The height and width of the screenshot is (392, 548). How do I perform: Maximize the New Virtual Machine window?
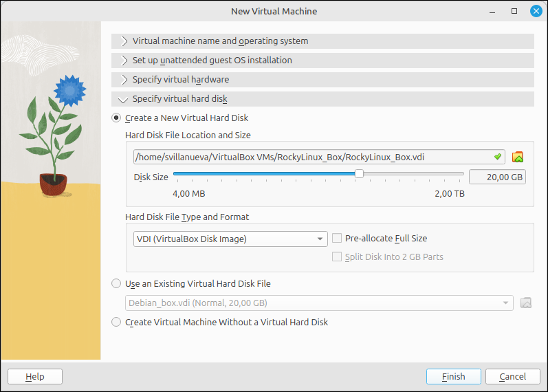pos(514,11)
